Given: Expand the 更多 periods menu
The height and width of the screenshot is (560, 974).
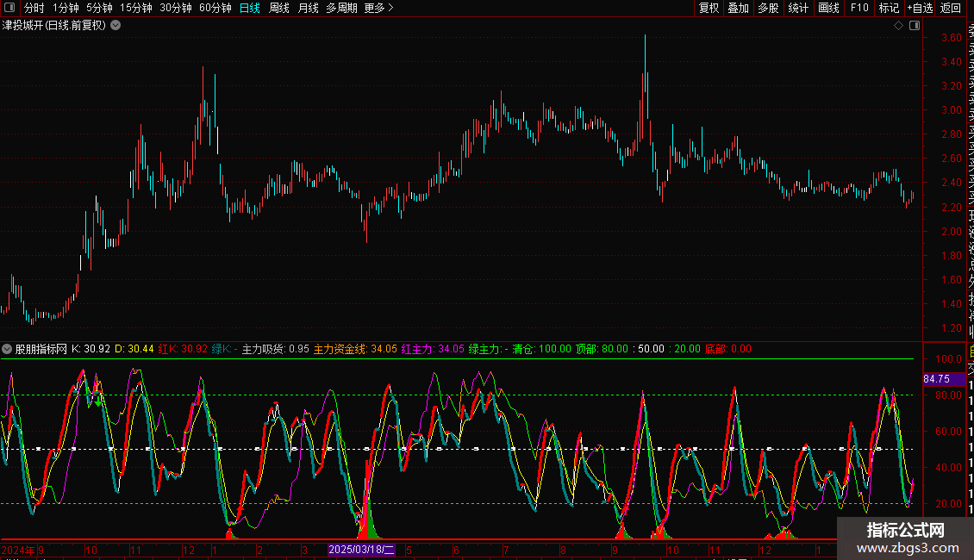Looking at the screenshot, I should [378, 8].
